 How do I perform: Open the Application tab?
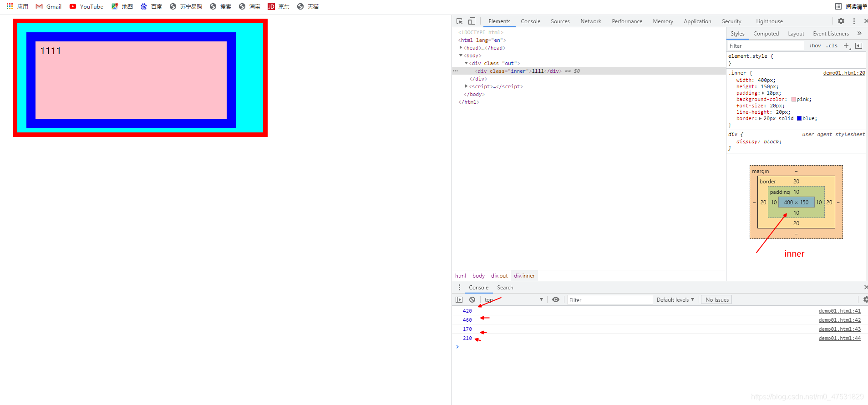(x=697, y=21)
